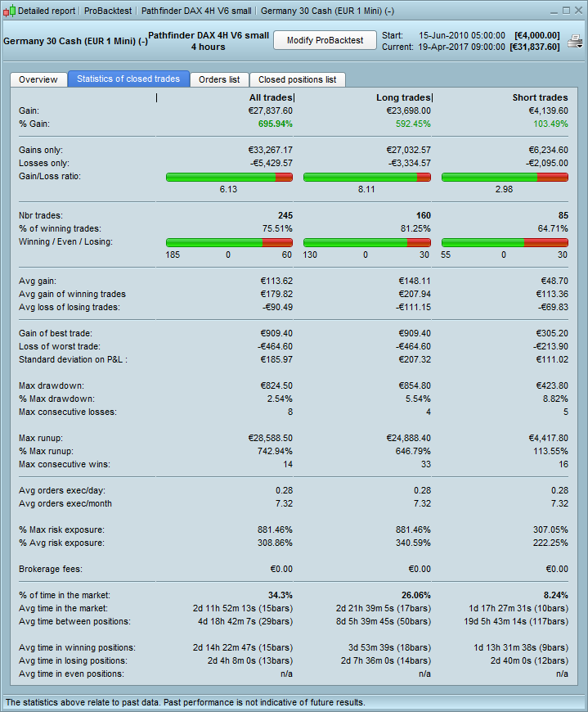This screenshot has height=712, width=588.
Task: Click Short trades Winning/Even/Losing bar
Action: coord(505,242)
